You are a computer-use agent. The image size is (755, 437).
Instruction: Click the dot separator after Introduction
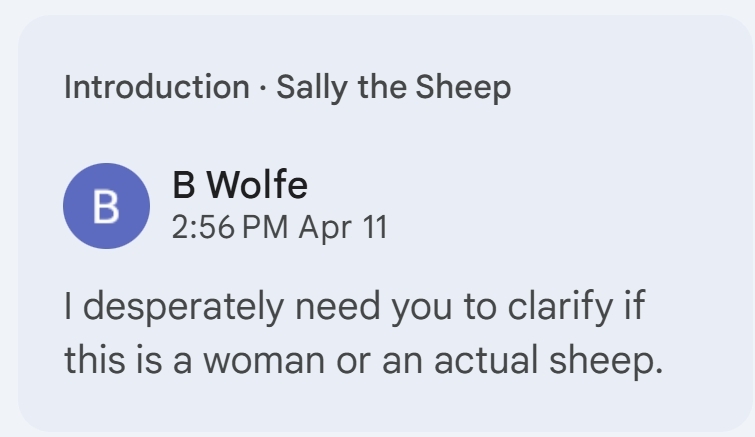263,89
